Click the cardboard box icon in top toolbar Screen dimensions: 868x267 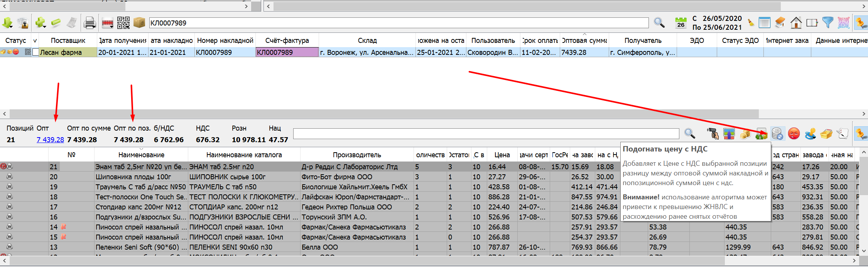pos(139,23)
